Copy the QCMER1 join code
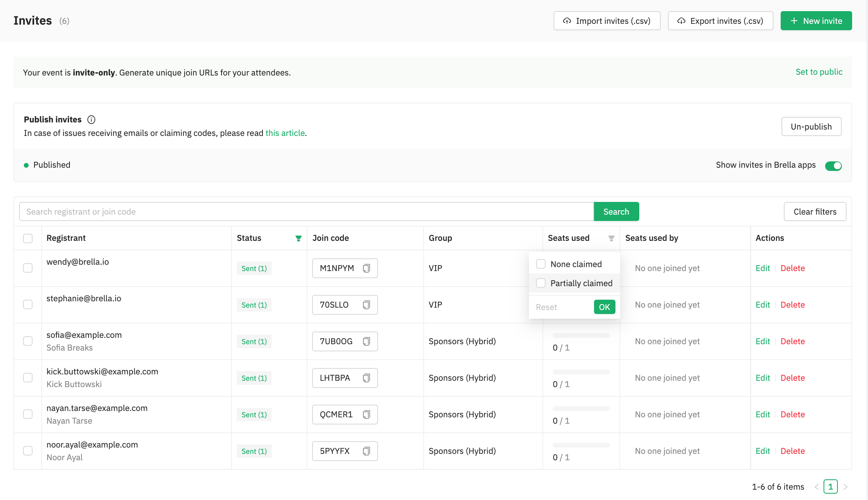This screenshot has height=500, width=868. click(x=366, y=415)
